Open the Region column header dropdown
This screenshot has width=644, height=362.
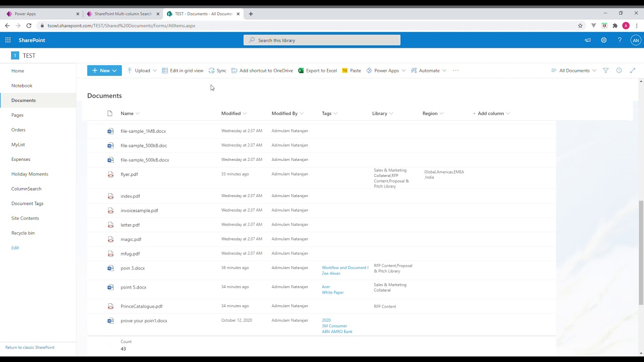[x=433, y=114]
